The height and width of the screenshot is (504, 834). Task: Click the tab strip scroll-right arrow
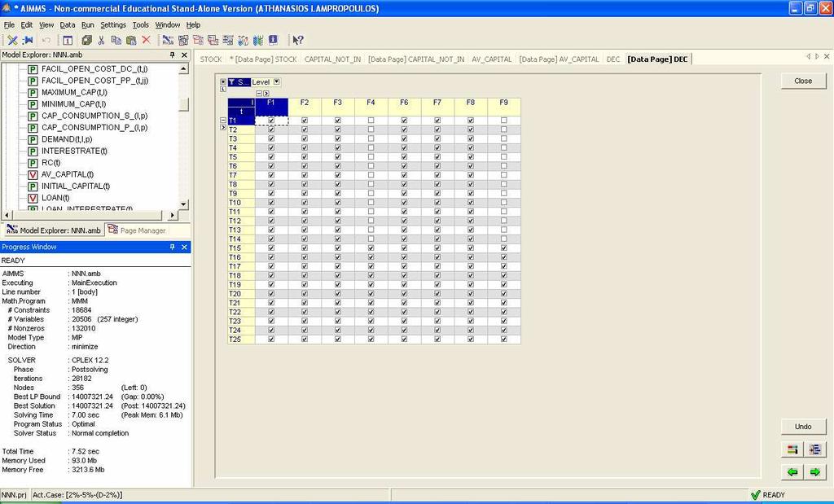(817, 56)
